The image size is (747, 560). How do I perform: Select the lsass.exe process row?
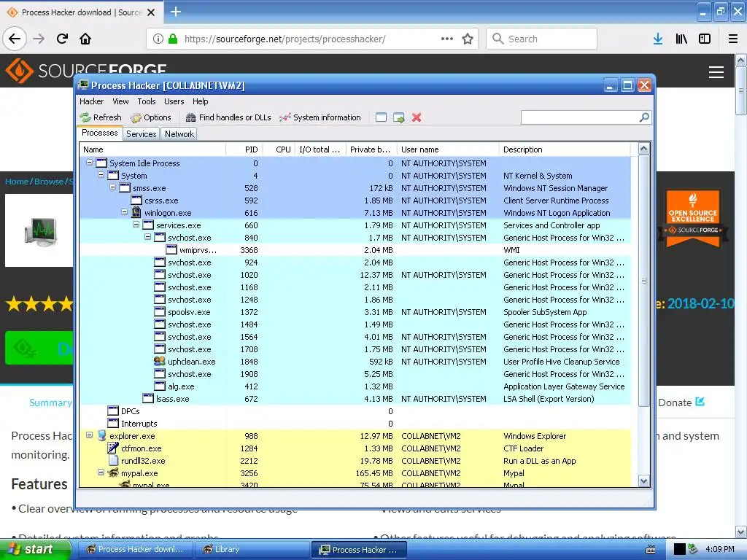[x=355, y=399]
